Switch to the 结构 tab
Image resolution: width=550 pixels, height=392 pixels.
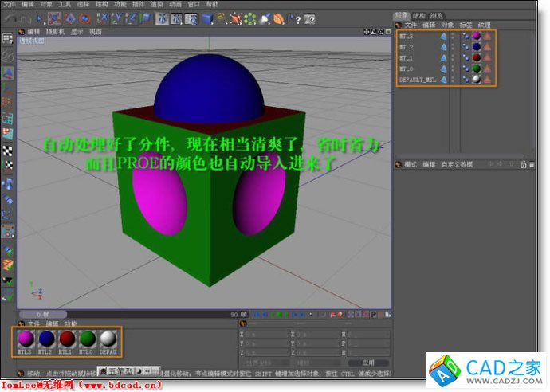tap(419, 15)
